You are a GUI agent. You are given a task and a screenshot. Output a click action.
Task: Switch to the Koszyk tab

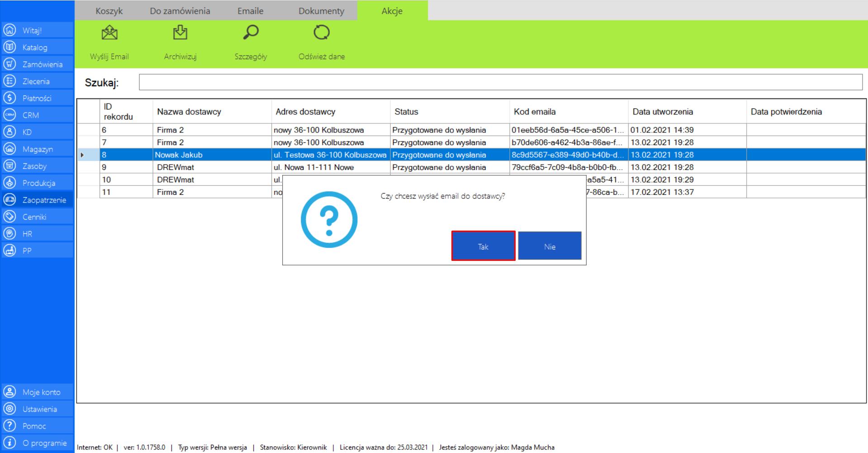point(109,11)
